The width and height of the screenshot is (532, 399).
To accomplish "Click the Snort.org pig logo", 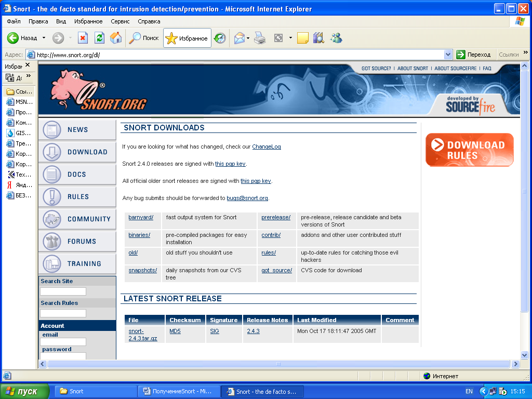I will (x=98, y=90).
